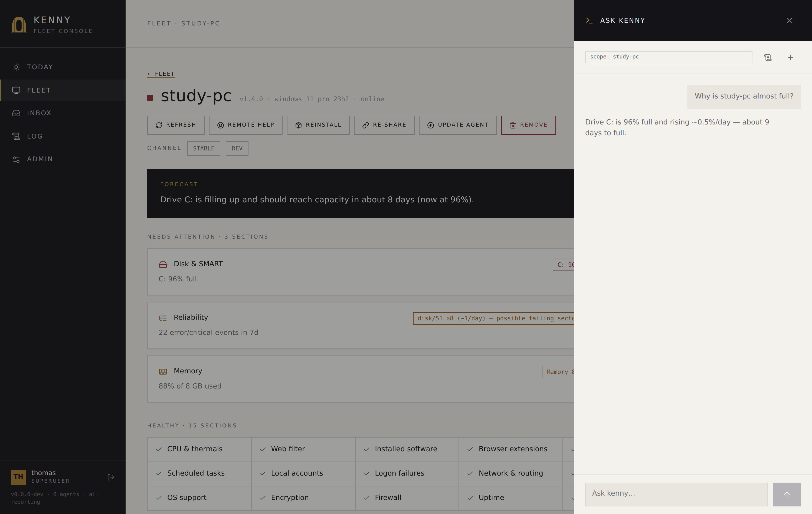Click the Reinstall button
Screen dimensions: 812x514
[318, 125]
